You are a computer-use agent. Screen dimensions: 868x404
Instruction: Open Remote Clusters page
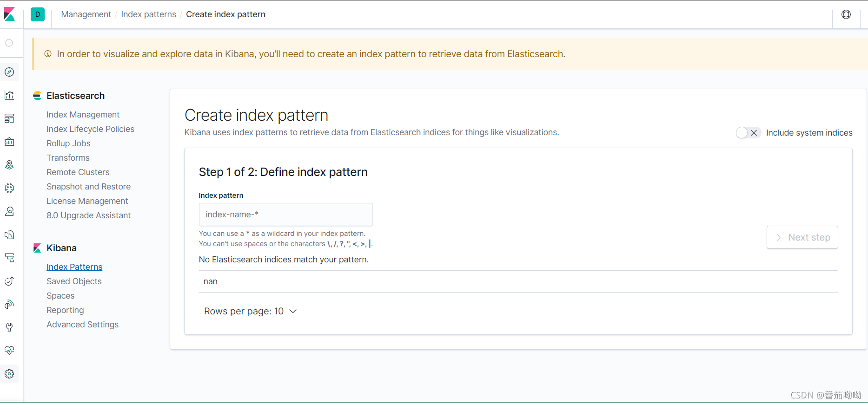coord(78,172)
